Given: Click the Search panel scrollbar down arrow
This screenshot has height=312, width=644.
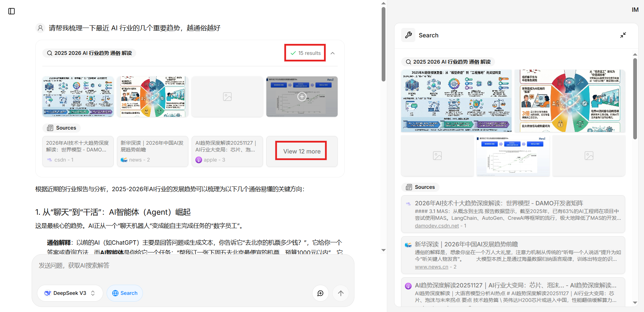Looking at the screenshot, I should (x=635, y=303).
